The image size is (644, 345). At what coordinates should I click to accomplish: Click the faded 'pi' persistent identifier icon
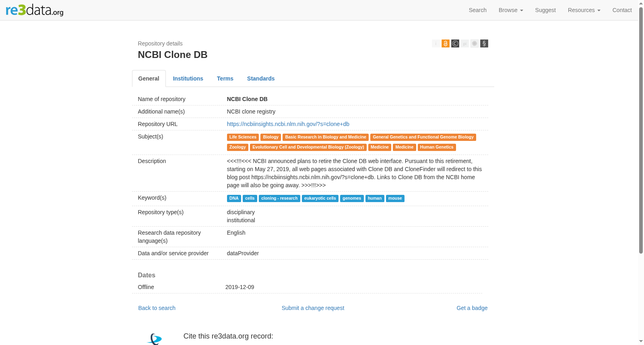[465, 43]
